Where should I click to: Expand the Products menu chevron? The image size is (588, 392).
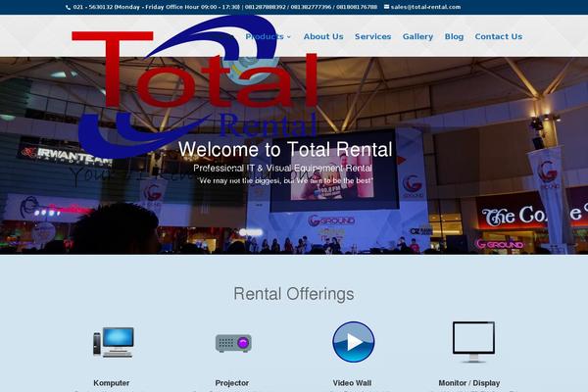pos(289,37)
